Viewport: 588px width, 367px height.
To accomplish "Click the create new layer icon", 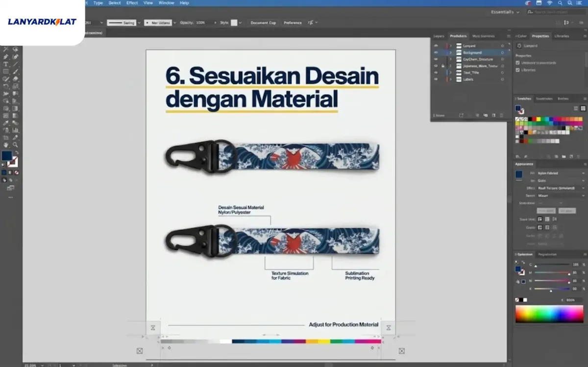I will pos(494,115).
